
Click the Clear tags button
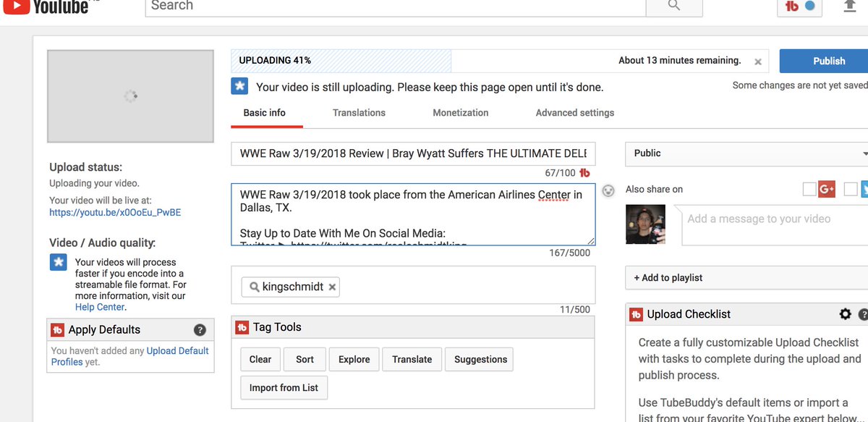click(x=260, y=360)
